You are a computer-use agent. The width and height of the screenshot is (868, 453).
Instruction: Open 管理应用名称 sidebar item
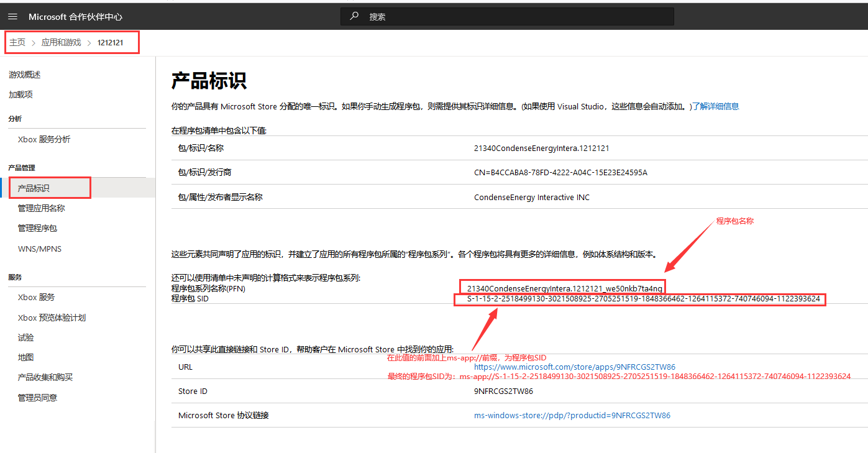click(x=41, y=208)
